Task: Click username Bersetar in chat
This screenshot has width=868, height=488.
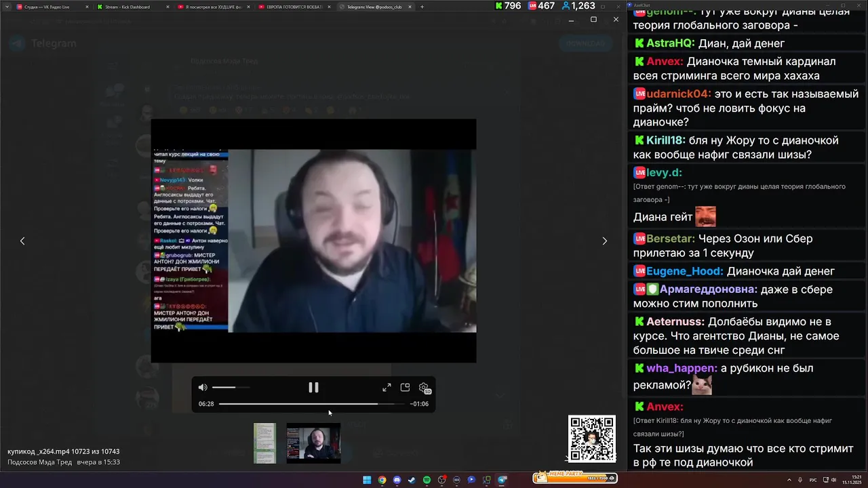Action: [x=671, y=239]
